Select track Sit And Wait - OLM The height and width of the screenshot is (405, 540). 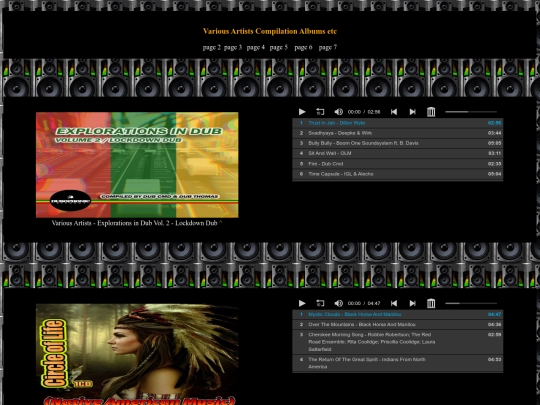tap(397, 153)
